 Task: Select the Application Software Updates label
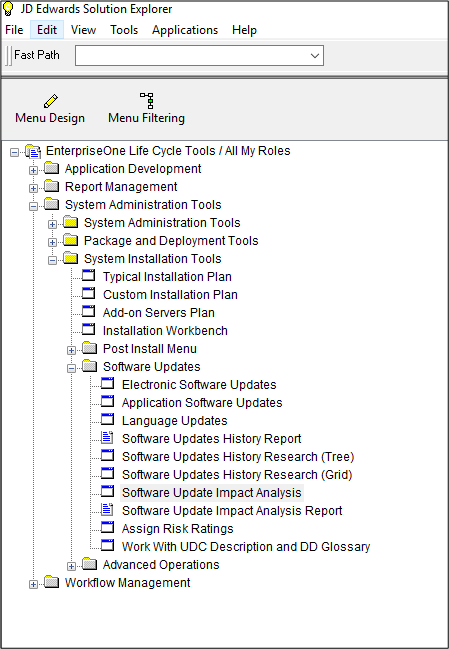click(x=202, y=403)
